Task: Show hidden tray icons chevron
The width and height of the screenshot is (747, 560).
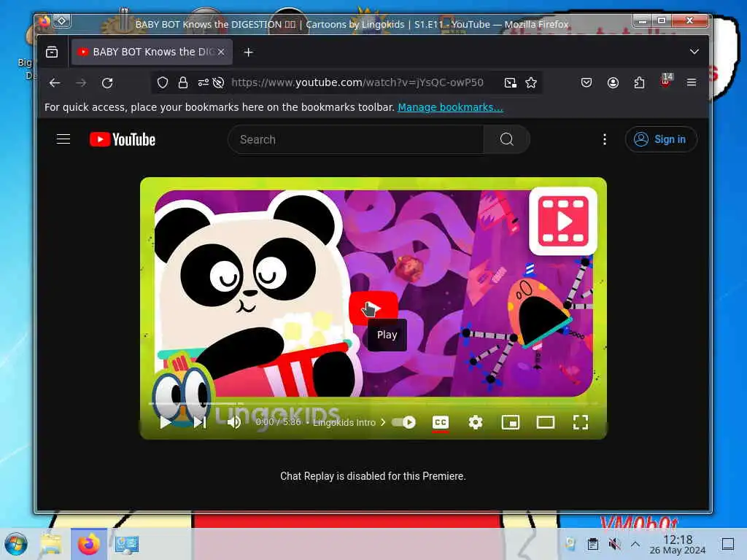Action: pyautogui.click(x=635, y=544)
